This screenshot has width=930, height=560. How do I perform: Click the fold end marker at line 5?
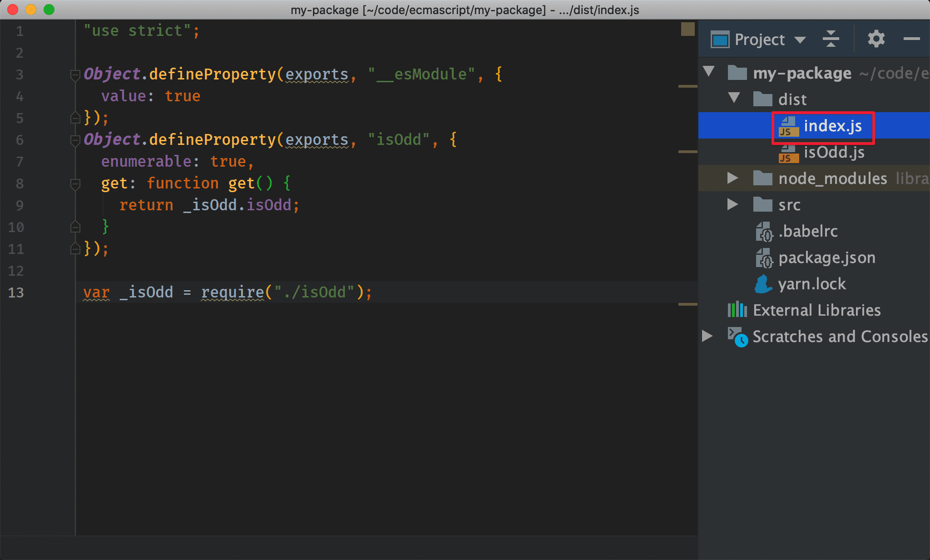(x=75, y=118)
